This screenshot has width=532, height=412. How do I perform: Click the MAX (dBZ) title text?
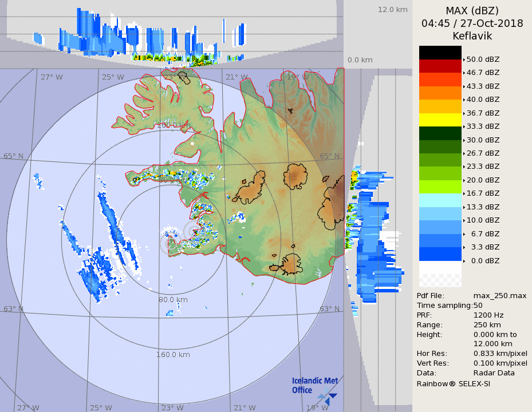click(472, 10)
